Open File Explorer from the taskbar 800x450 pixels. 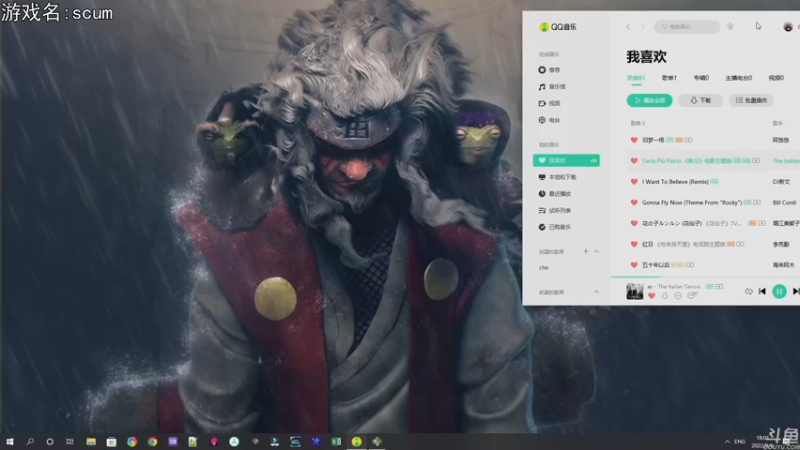[91, 441]
